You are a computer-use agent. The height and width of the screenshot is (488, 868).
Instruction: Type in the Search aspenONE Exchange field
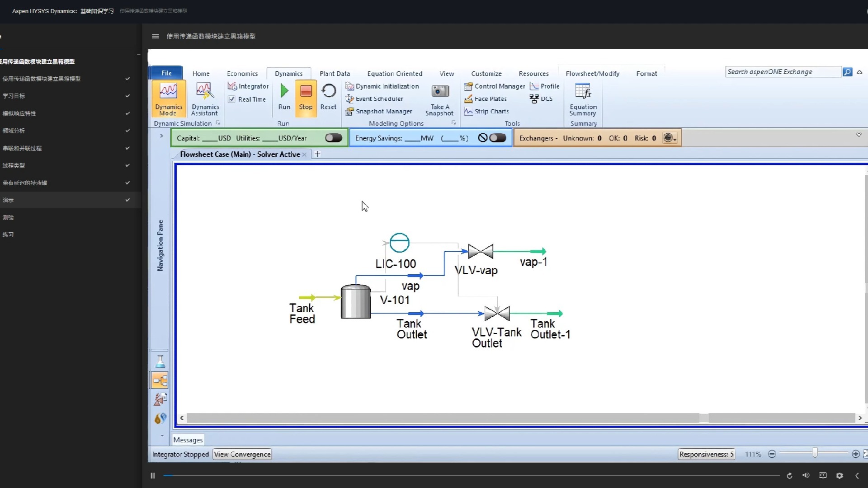pyautogui.click(x=782, y=71)
